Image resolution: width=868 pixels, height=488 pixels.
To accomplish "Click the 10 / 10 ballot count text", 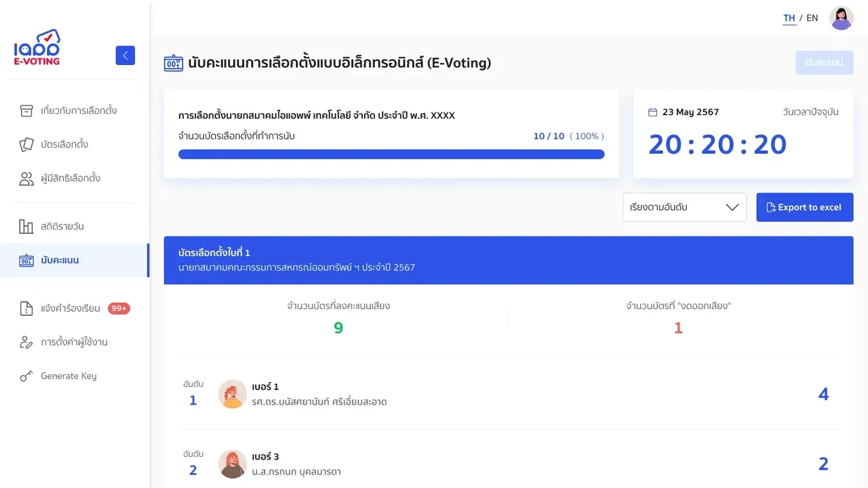I will click(549, 136).
